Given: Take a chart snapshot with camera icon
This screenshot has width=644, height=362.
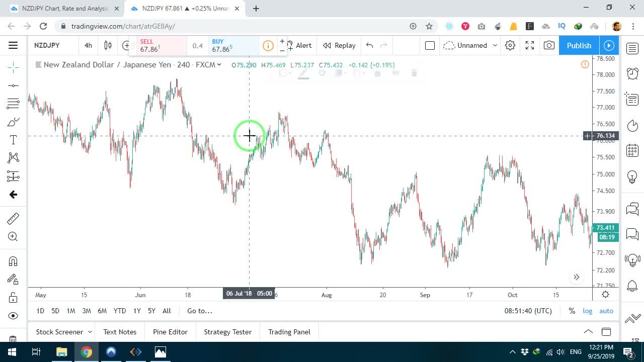Looking at the screenshot, I should coord(549,45).
